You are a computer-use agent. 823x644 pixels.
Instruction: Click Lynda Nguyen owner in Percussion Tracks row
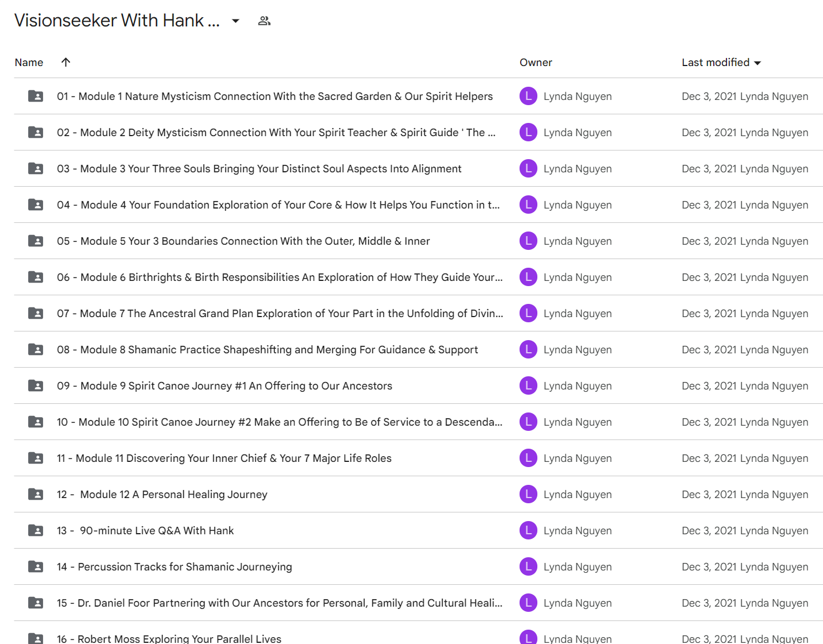point(578,567)
